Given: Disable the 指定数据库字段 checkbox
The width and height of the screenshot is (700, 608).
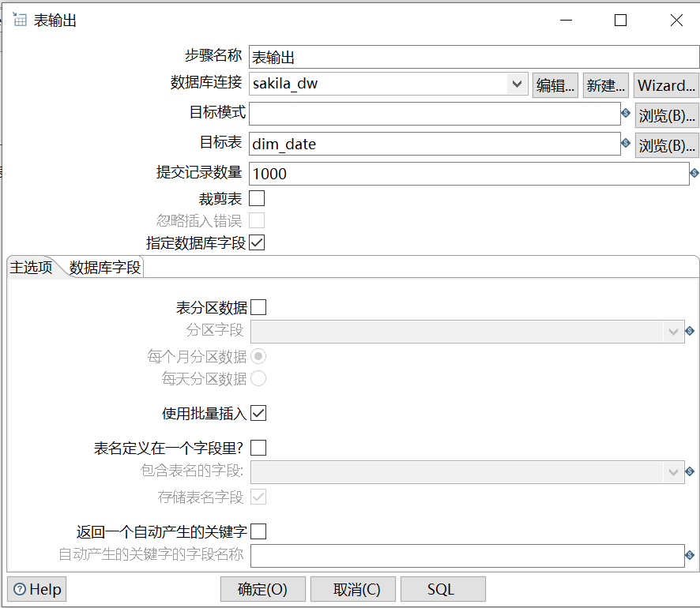Looking at the screenshot, I should tap(256, 243).
